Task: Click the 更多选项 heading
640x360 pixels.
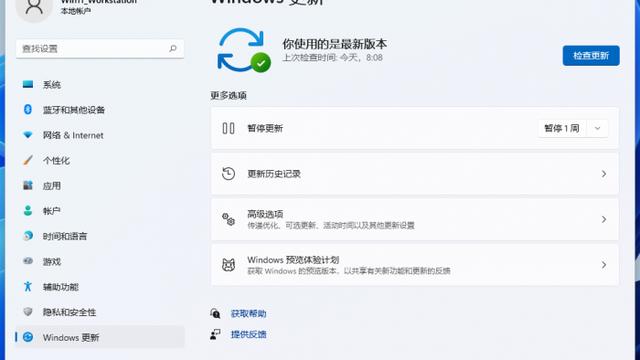Action: point(229,96)
